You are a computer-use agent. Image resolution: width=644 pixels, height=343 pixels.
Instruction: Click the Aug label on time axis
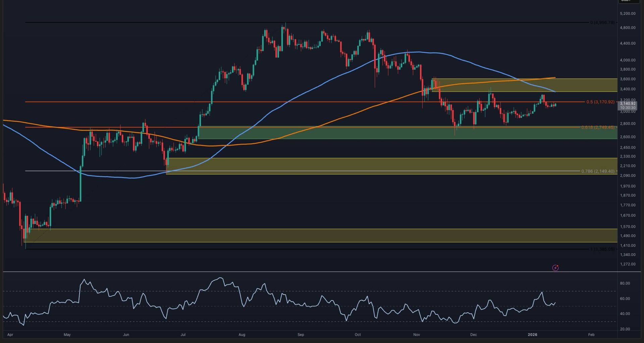(x=242, y=335)
